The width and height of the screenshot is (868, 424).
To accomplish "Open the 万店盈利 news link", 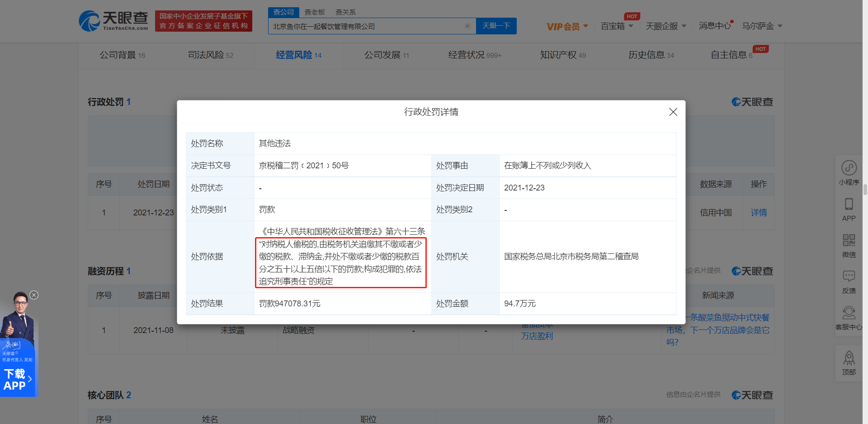I will pos(537,336).
